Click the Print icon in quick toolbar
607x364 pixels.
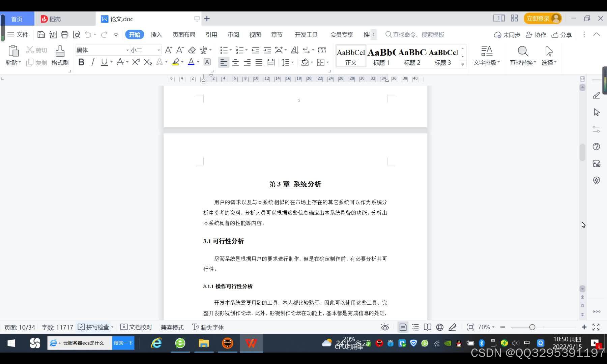pos(65,34)
